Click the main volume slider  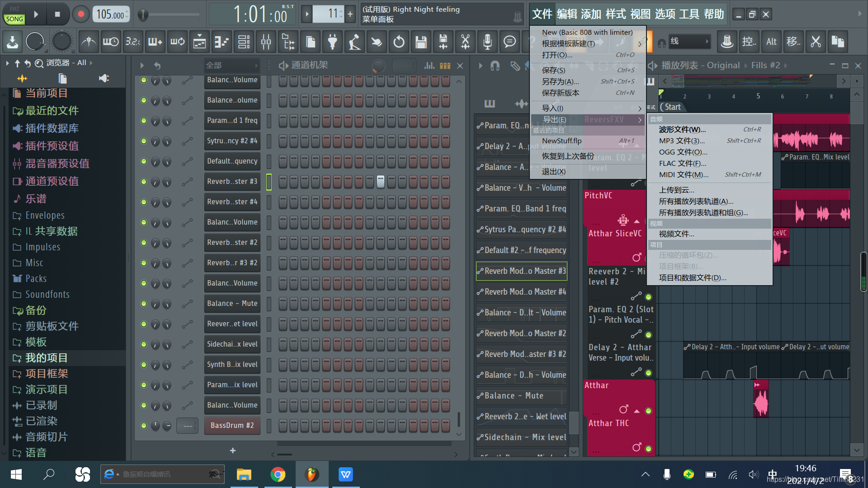pyautogui.click(x=143, y=15)
